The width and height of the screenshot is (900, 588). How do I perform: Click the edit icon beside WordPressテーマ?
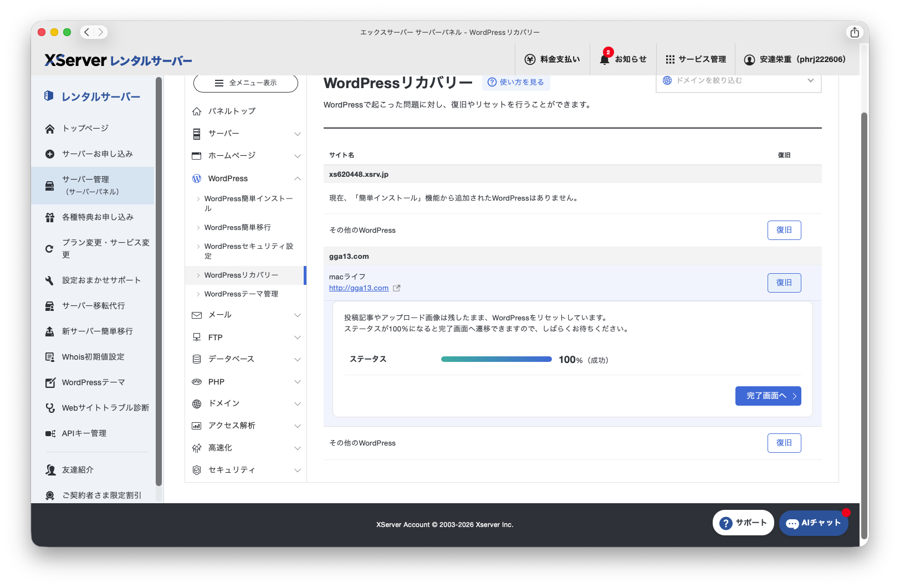[x=50, y=382]
